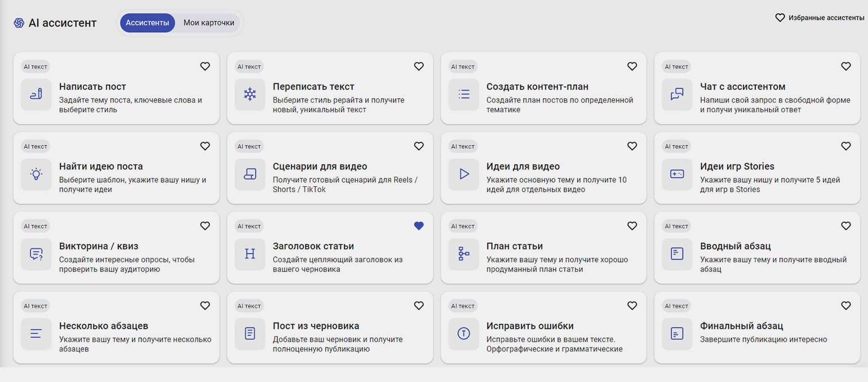Favorite the План статьи card
This screenshot has height=382, width=868.
pos(632,226)
